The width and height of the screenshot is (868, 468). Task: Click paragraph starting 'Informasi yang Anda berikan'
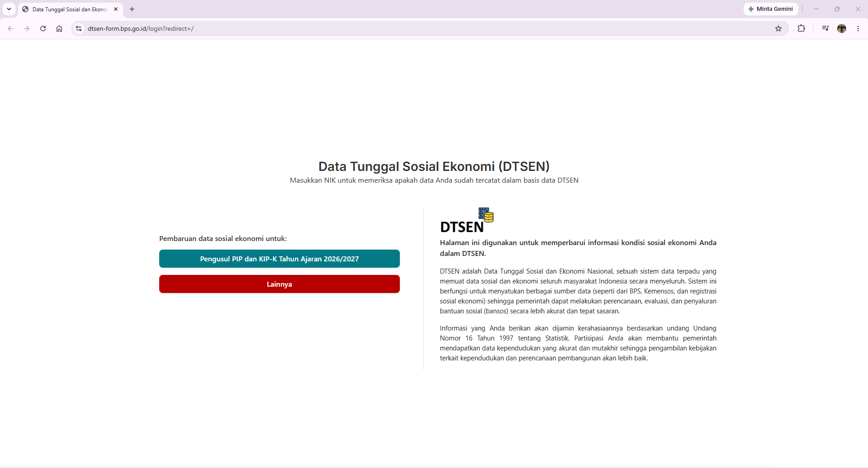coord(578,343)
